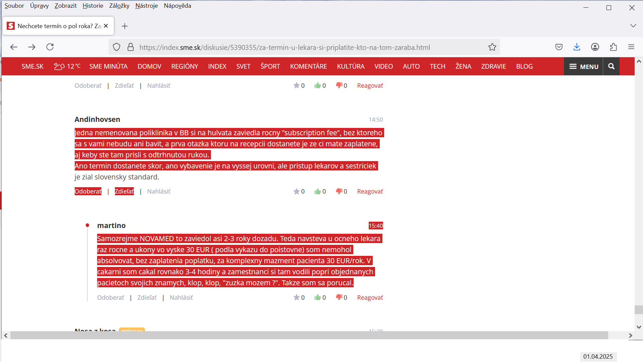
Task: Star martino's comment as favorite
Action: click(296, 298)
